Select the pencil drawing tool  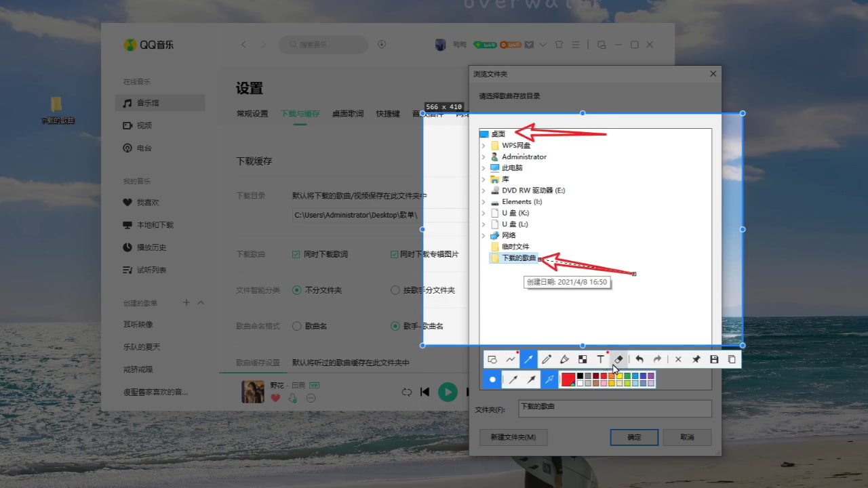point(547,359)
